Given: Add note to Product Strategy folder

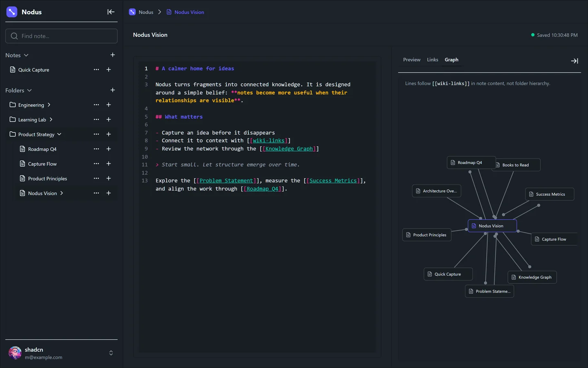Looking at the screenshot, I should click(x=109, y=134).
